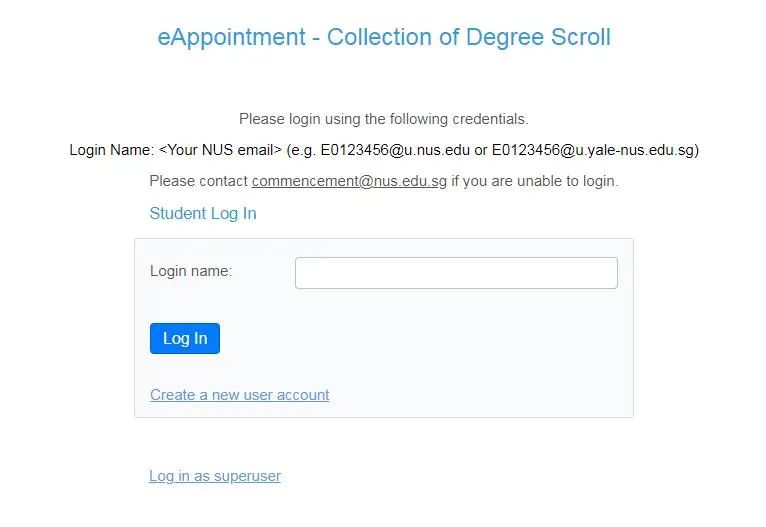The image size is (766, 527).
Task: Click the 'Please contact' text
Action: point(199,181)
